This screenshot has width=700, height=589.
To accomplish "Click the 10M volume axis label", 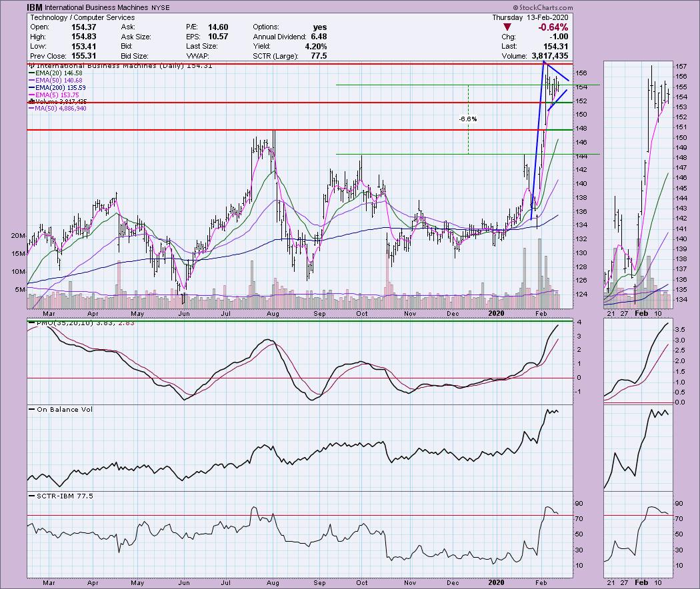I will (x=18, y=271).
